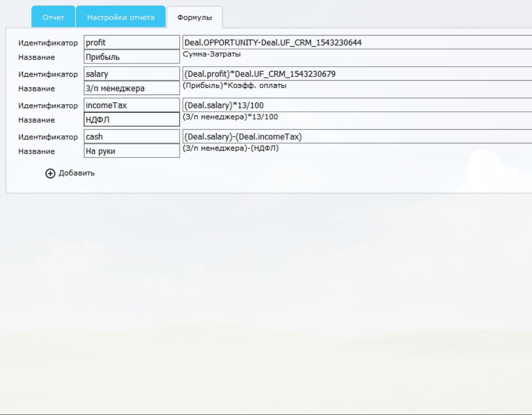The height and width of the screenshot is (415, 532).
Task: Edit the formula (Deal.profit)*Deal.UF_CRM_1543230679
Action: click(x=357, y=74)
